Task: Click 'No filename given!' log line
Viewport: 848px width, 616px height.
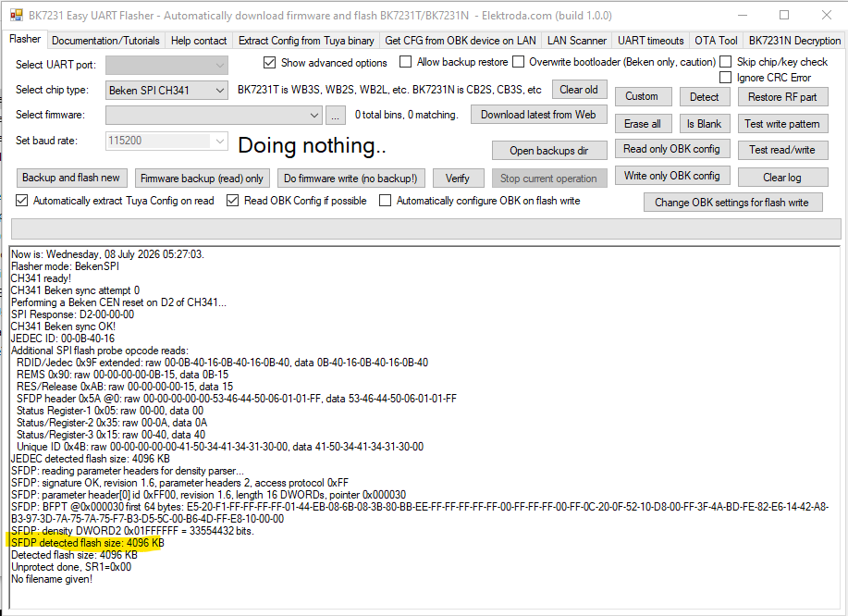Action: (52, 579)
